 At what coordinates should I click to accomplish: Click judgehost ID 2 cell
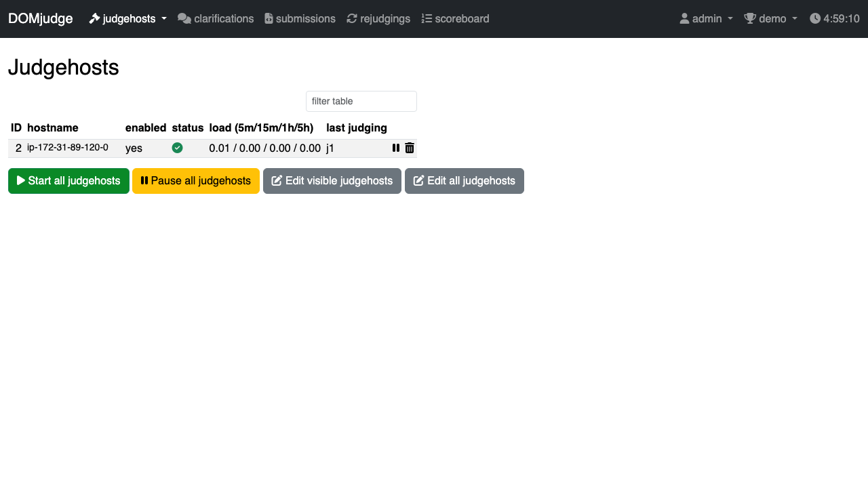pyautogui.click(x=18, y=148)
